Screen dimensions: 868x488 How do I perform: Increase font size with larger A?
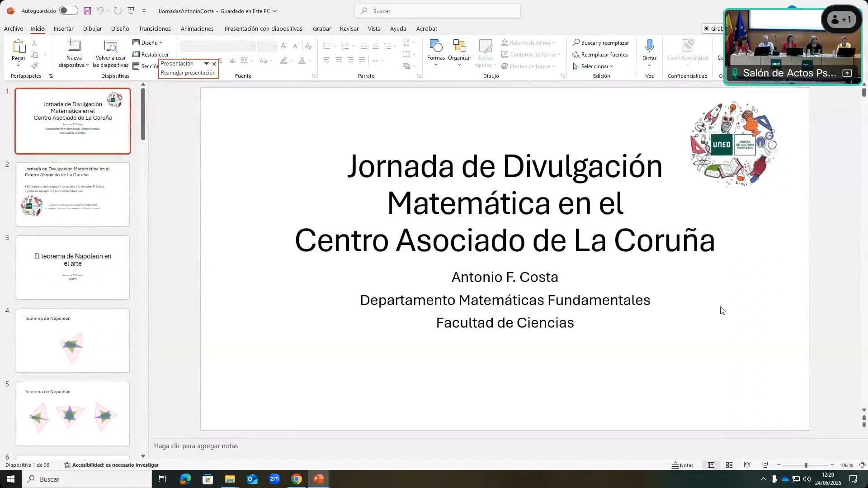[x=283, y=46]
